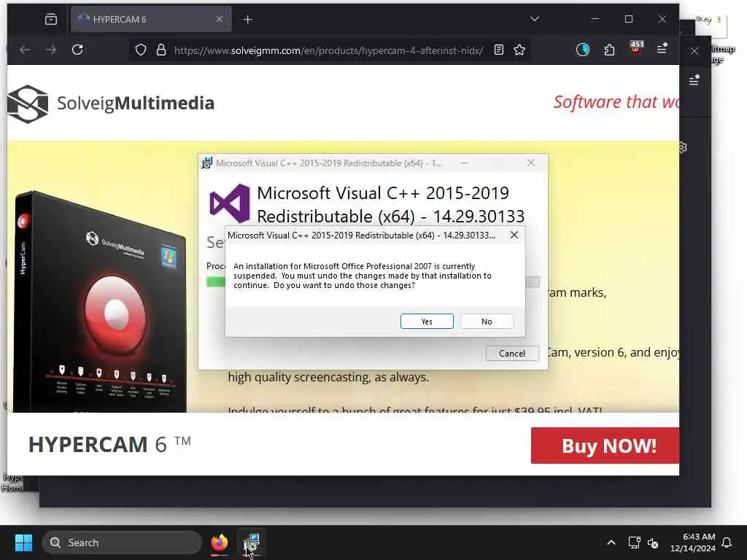
Task: Click the SolveigMultimedia logo
Action: coord(111,104)
